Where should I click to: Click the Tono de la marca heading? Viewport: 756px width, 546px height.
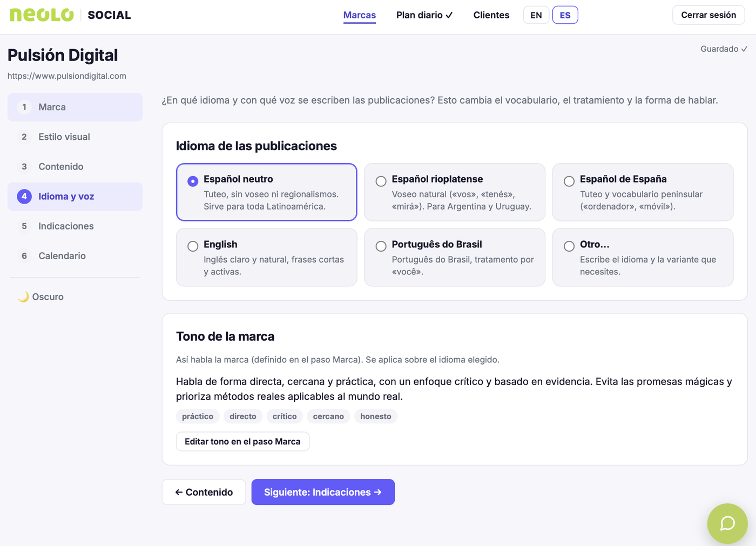tap(225, 336)
